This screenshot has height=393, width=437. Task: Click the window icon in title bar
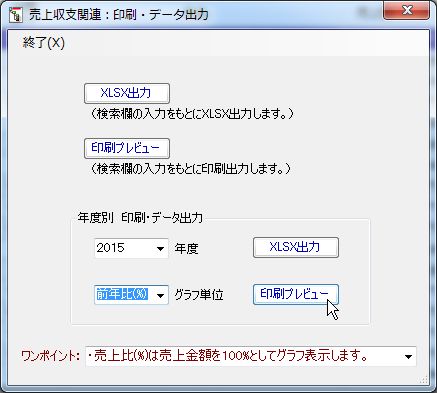point(15,15)
